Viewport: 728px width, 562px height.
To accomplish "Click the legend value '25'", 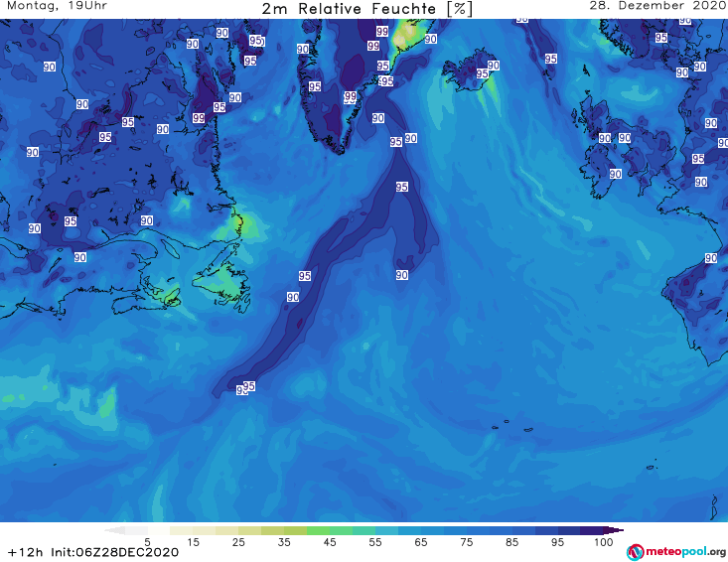I will coord(238,542).
